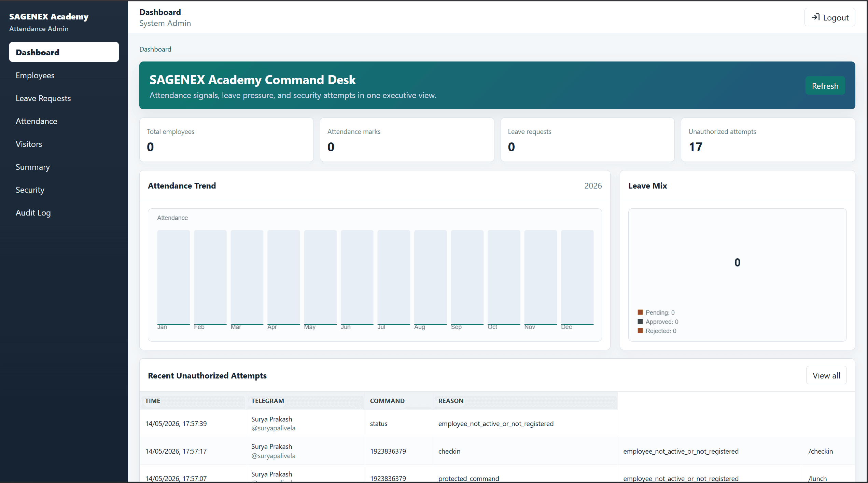Select the Unauthorized attempts card
The width and height of the screenshot is (868, 483).
point(768,140)
